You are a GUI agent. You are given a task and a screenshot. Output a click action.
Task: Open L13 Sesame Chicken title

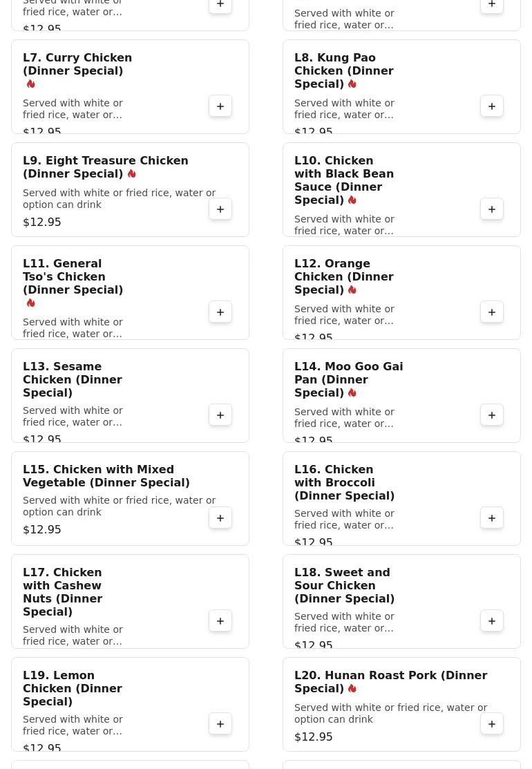[x=73, y=379]
